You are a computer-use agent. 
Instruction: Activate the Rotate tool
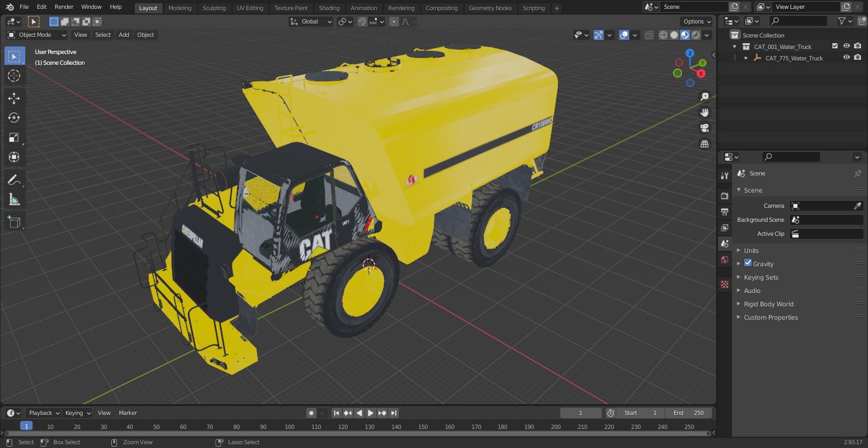tap(14, 118)
